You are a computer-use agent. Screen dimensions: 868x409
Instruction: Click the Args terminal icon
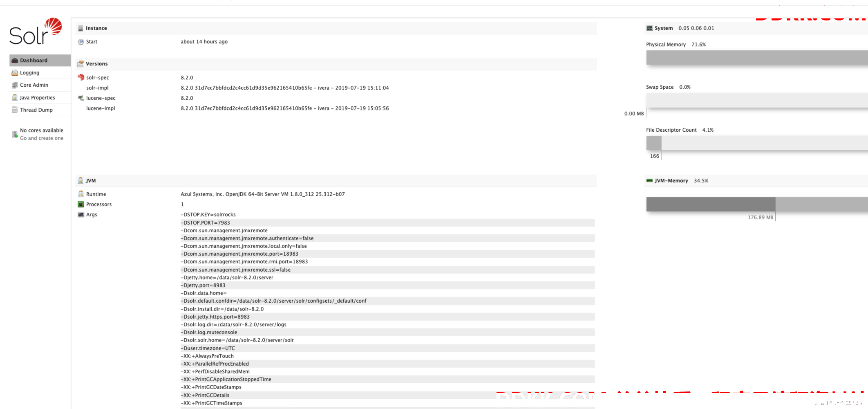pyautogui.click(x=81, y=215)
